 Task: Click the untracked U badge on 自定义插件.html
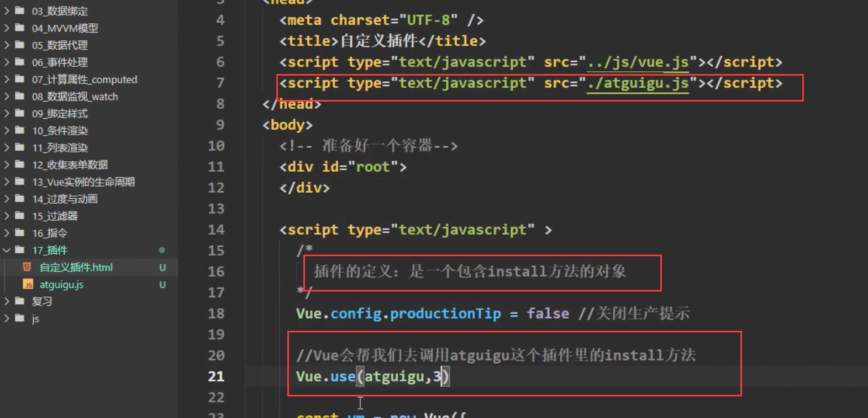point(162,268)
